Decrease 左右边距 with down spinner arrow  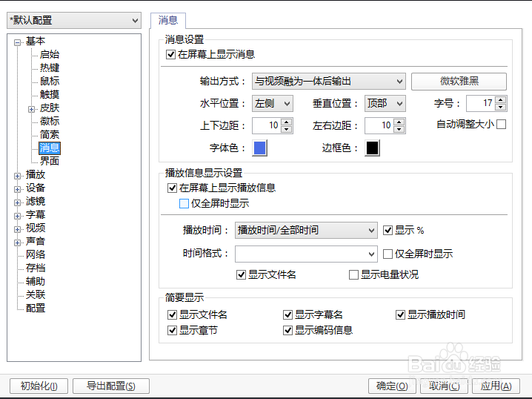(399, 129)
